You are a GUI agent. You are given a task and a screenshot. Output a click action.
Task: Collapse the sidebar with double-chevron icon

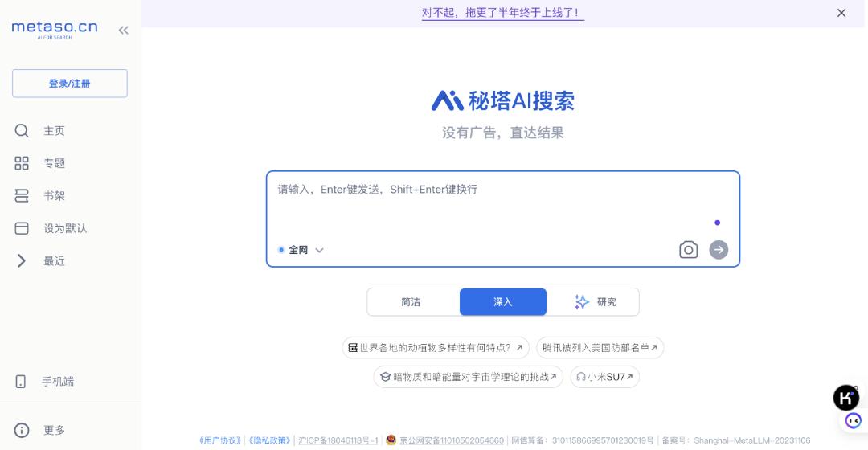click(123, 31)
